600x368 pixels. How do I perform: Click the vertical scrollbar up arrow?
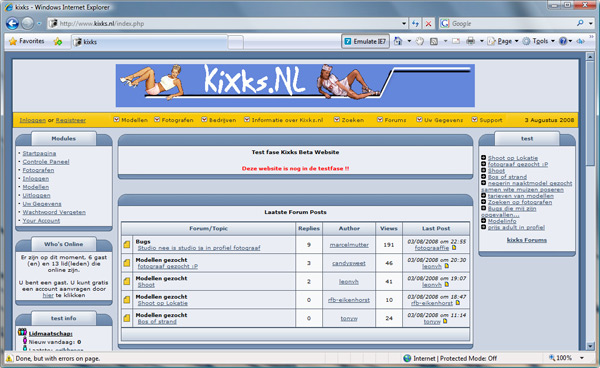[x=590, y=57]
